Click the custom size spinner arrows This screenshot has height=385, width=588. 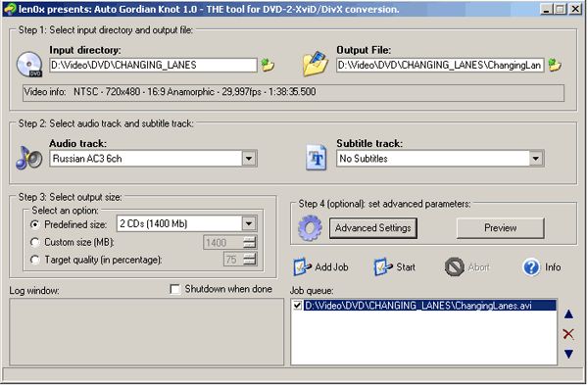(x=249, y=243)
